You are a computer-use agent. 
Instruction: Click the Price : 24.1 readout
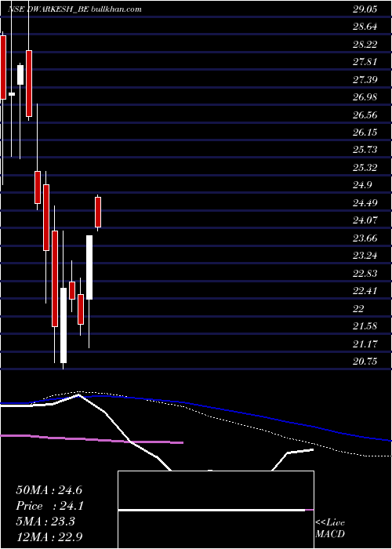(49, 506)
